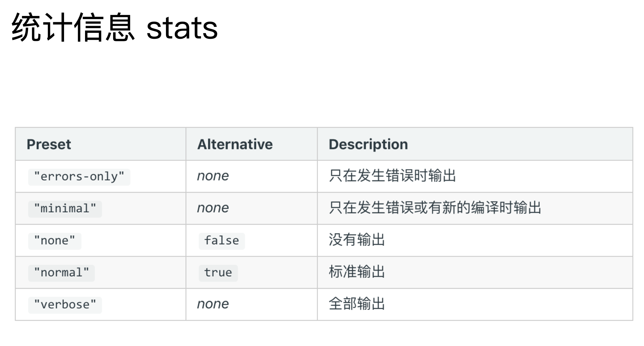The width and height of the screenshot is (644, 346).
Task: Click the 统计信息 stats heading
Action: point(114,28)
